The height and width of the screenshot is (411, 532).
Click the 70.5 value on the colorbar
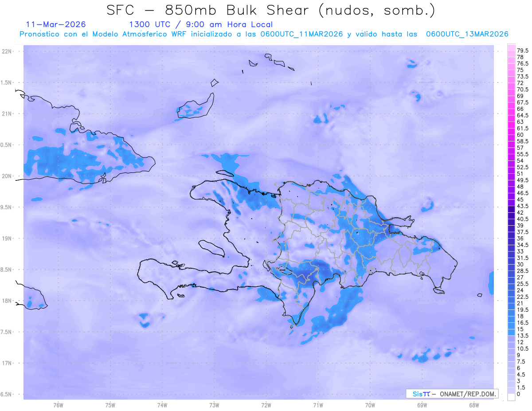[523, 89]
